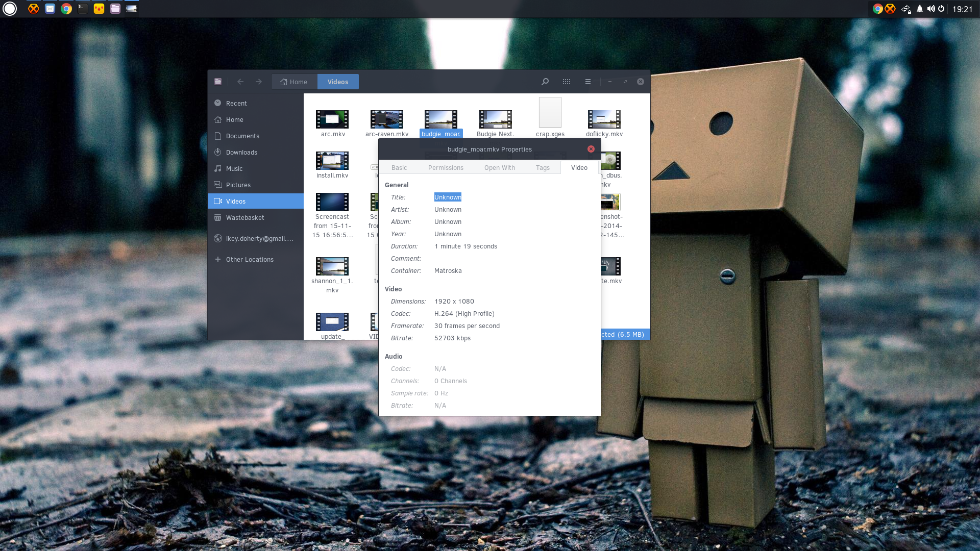Open the search icon in file manager
The height and width of the screenshot is (551, 980).
tap(545, 82)
